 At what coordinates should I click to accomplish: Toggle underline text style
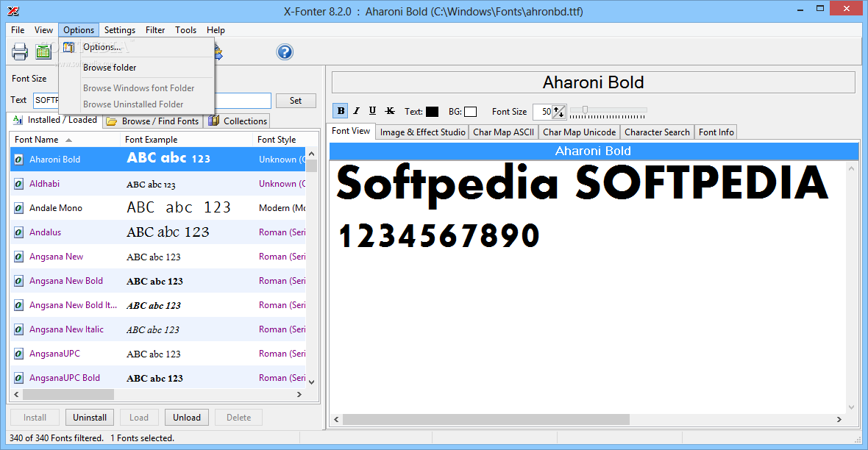click(372, 111)
